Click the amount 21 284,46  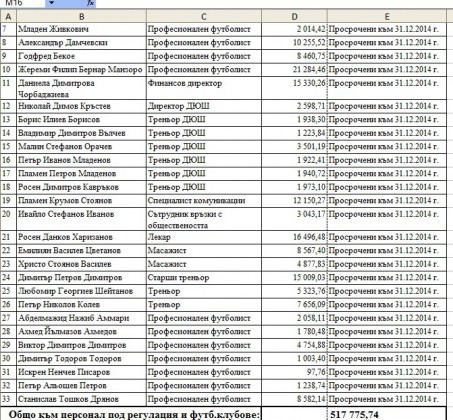pyautogui.click(x=294, y=70)
